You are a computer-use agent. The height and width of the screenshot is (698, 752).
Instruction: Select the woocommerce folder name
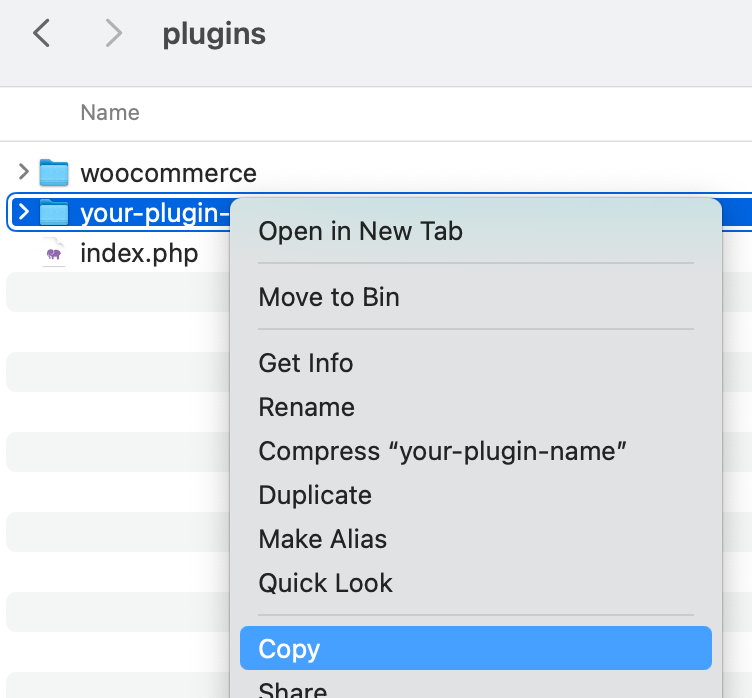pyautogui.click(x=168, y=173)
